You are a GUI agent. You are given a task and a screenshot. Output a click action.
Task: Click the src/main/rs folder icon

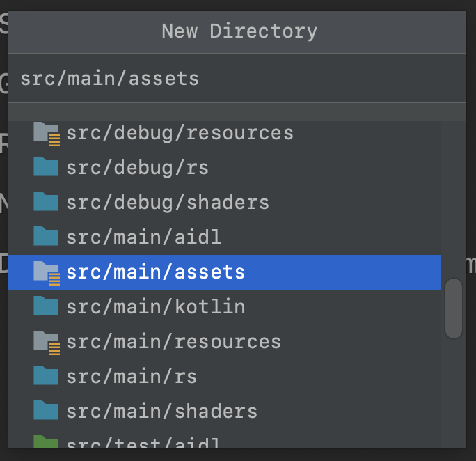tap(46, 375)
